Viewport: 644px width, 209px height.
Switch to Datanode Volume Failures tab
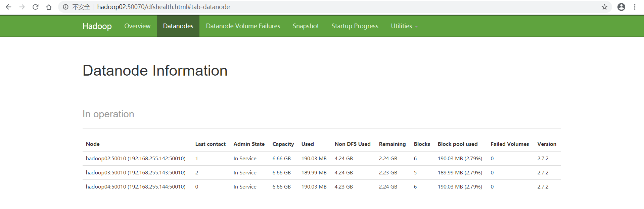coord(243,26)
